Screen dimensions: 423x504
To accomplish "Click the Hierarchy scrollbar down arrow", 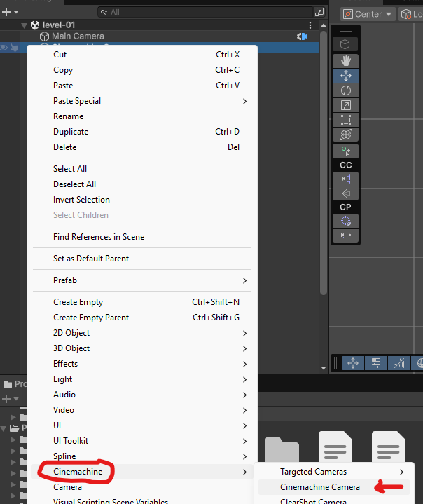I will (324, 368).
